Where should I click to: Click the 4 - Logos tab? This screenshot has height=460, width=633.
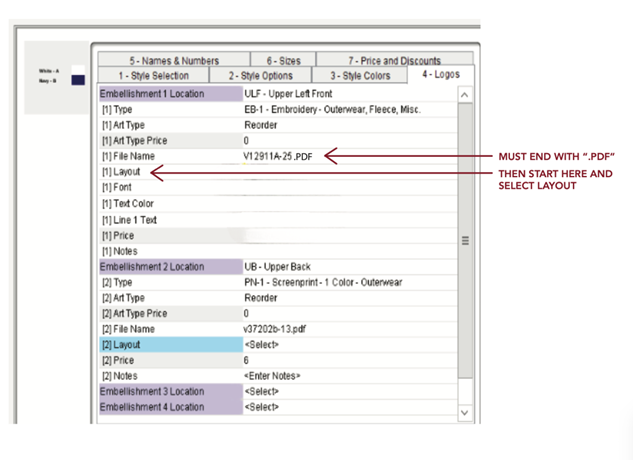(440, 75)
